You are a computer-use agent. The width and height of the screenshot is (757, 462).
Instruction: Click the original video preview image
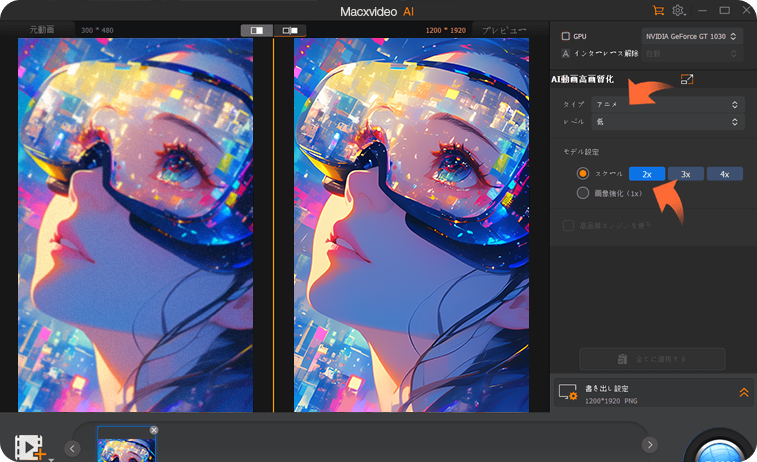(136, 225)
